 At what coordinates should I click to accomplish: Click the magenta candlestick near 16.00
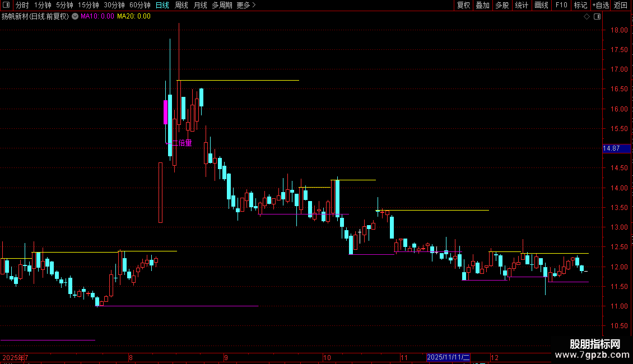click(165, 112)
